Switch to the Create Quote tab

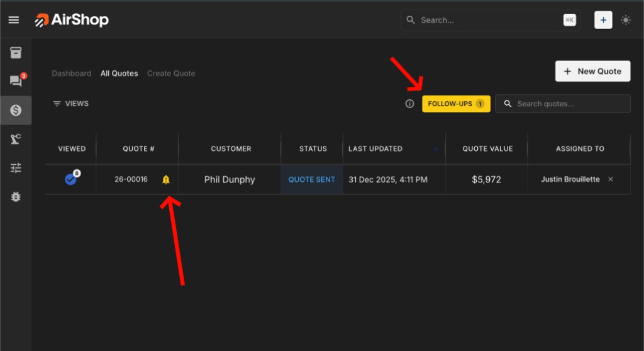click(171, 74)
